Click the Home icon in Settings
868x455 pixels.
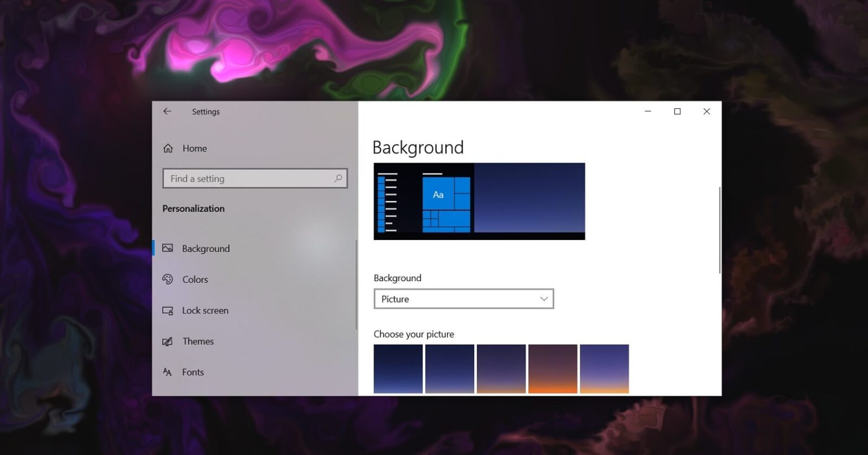(167, 148)
